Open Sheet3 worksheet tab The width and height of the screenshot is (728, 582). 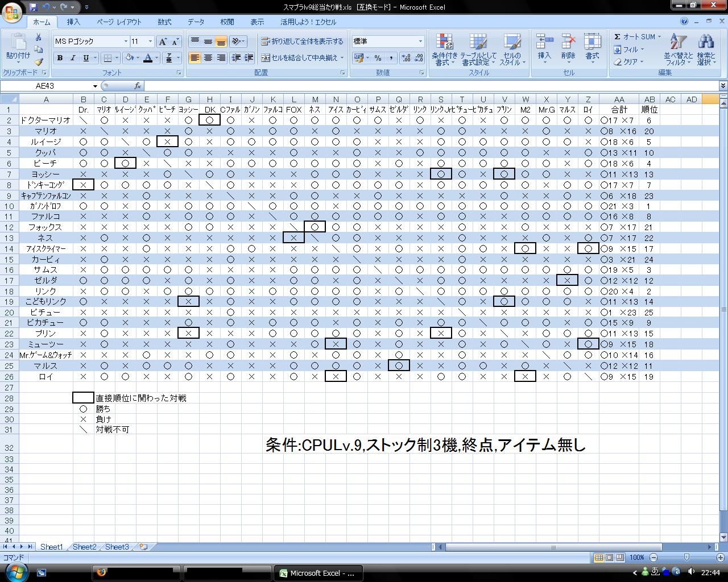tap(117, 547)
